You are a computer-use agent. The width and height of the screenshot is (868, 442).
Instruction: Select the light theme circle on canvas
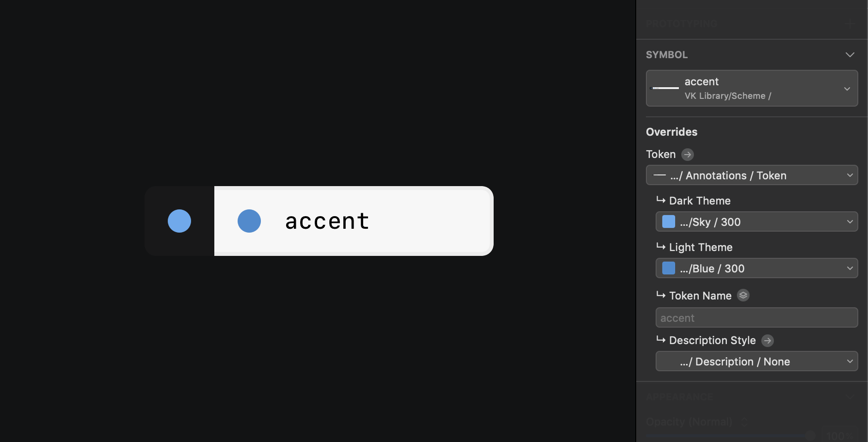coord(249,221)
